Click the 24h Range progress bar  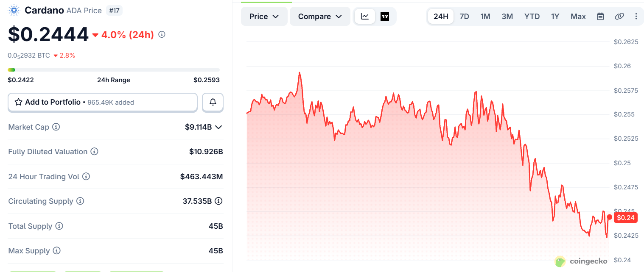pos(114,70)
